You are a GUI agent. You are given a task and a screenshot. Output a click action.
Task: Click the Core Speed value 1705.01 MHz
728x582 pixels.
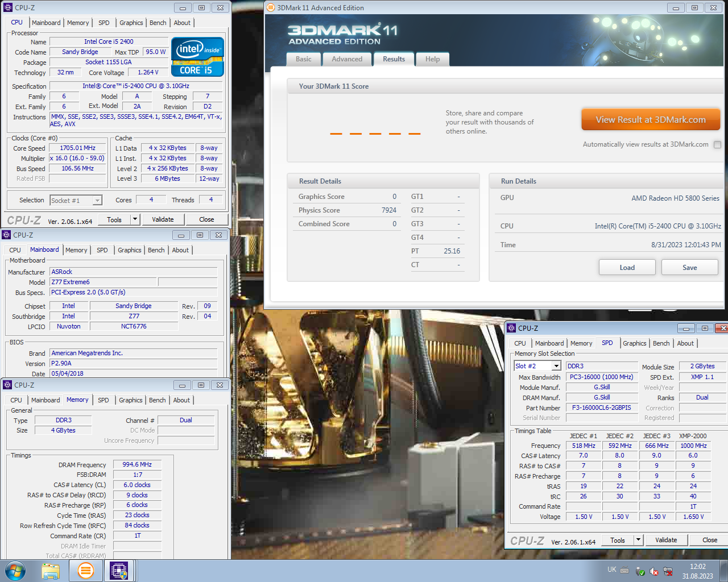tap(78, 148)
